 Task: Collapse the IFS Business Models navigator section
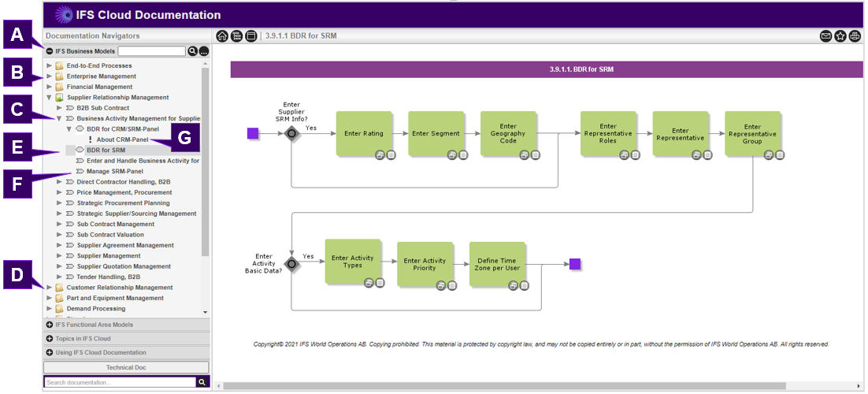50,51
